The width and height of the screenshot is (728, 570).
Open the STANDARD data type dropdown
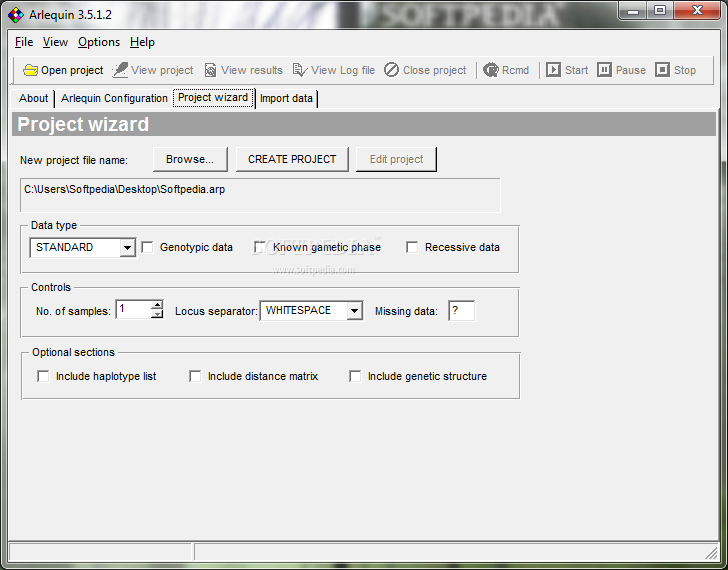tap(127, 248)
